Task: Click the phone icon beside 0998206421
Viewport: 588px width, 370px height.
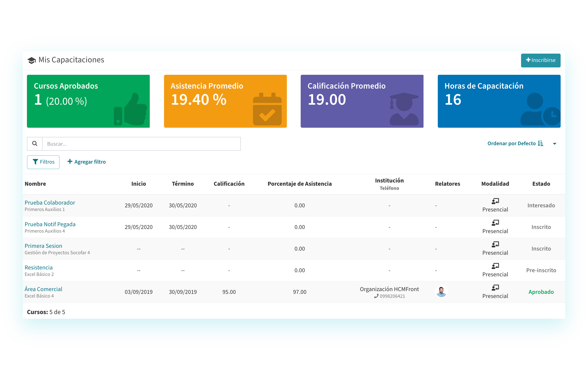Action: coord(376,296)
